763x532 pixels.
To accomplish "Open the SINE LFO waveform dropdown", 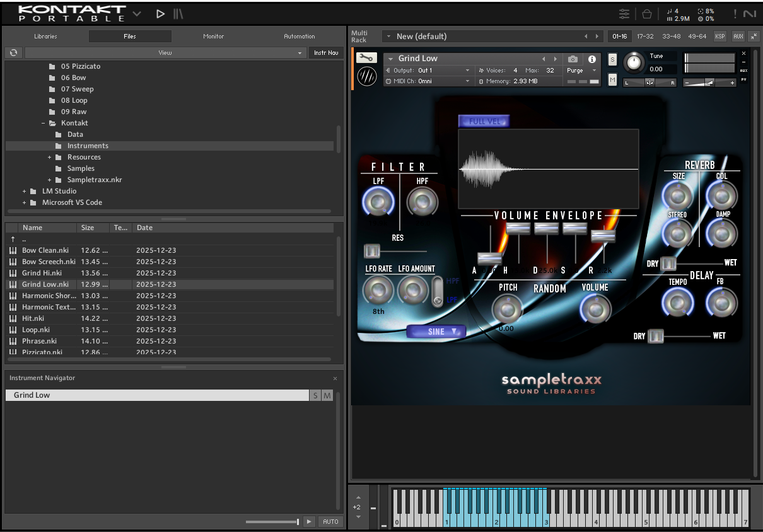I will click(436, 332).
